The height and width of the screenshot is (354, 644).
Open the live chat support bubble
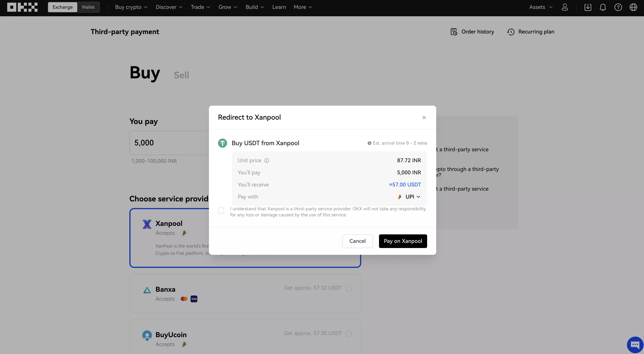point(635,345)
